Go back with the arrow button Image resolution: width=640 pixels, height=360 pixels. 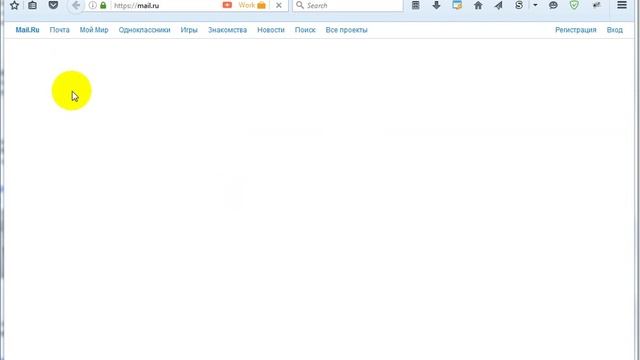pyautogui.click(x=76, y=5)
